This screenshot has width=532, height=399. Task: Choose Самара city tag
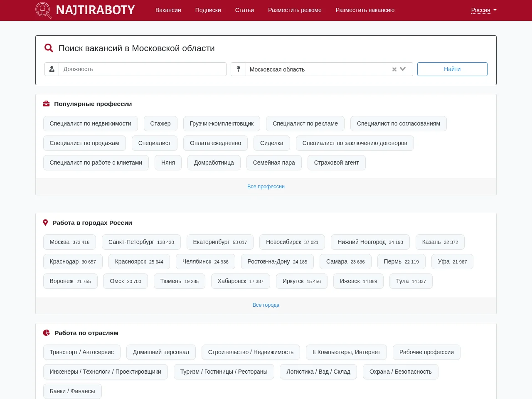pos(345,262)
